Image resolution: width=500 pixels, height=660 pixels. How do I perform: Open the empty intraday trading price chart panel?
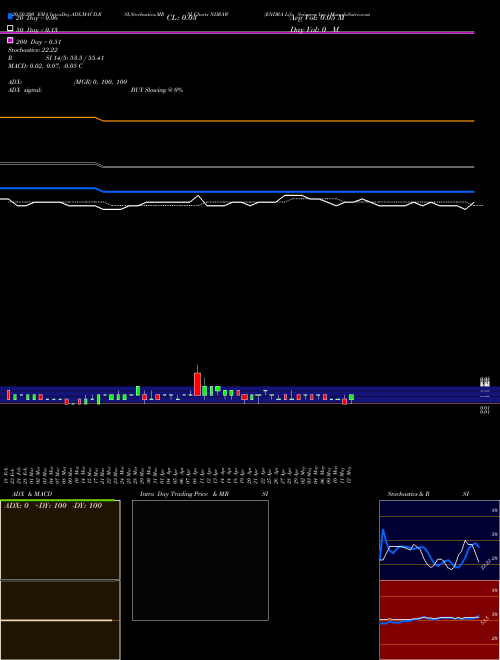click(x=200, y=560)
